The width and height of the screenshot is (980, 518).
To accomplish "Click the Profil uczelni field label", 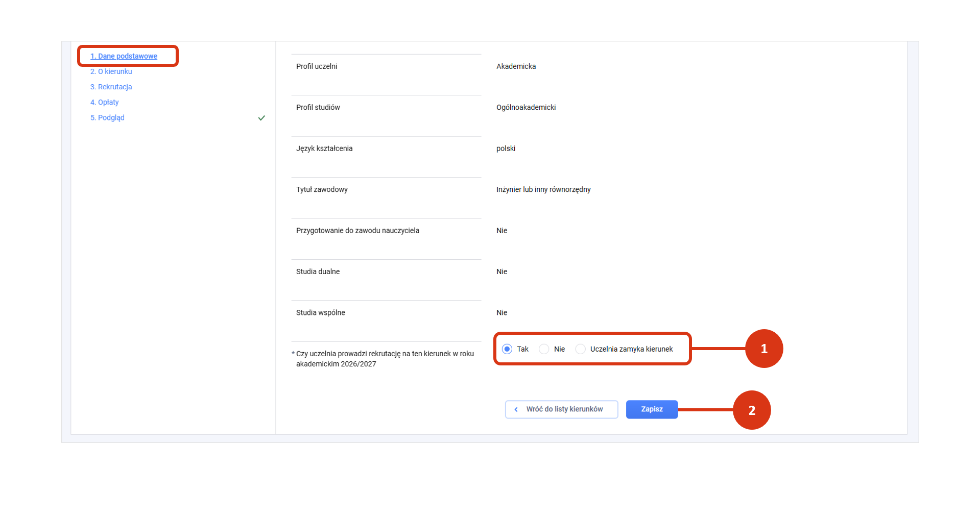I will 317,66.
